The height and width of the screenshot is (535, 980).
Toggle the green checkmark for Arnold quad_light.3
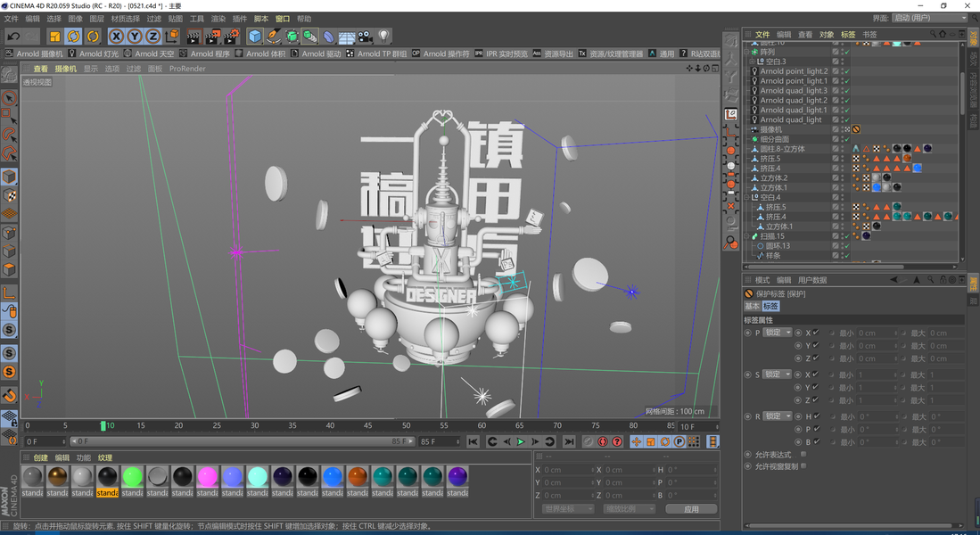tap(845, 91)
